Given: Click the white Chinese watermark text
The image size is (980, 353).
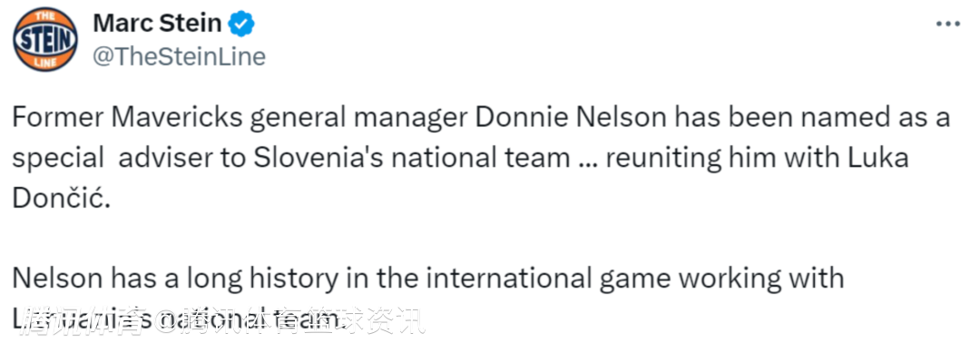Looking at the screenshot, I should [222, 322].
